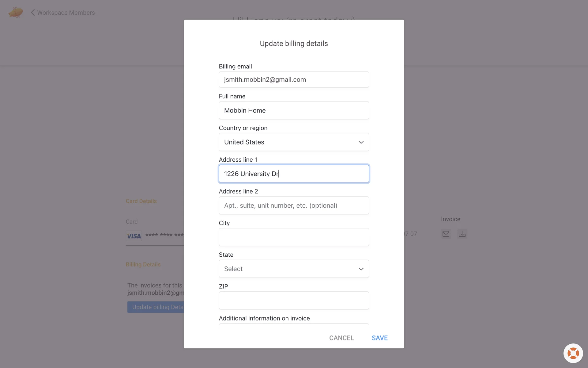Click the Full name input field
Viewport: 588px width, 368px height.
[294, 110]
